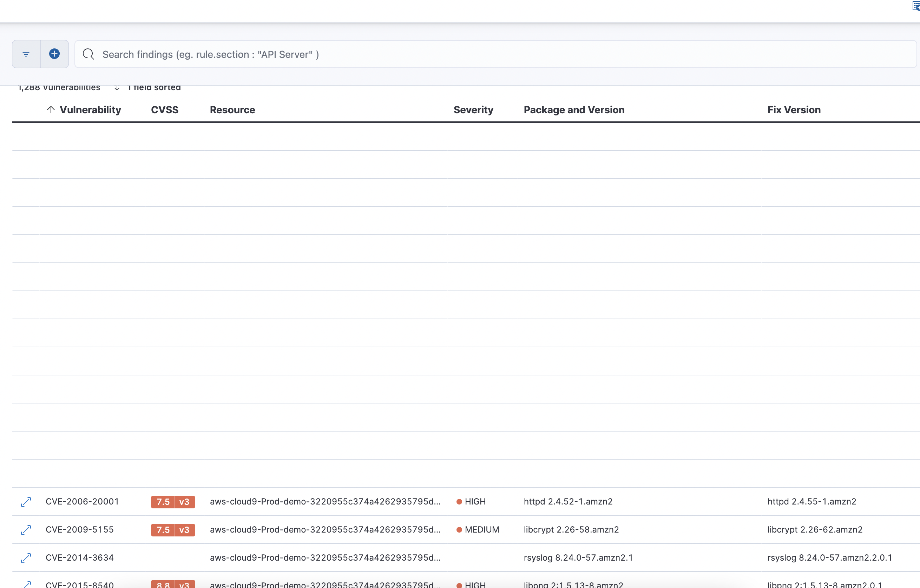The height and width of the screenshot is (588, 920).
Task: Sort the table by the CVSS column
Action: pyautogui.click(x=165, y=109)
